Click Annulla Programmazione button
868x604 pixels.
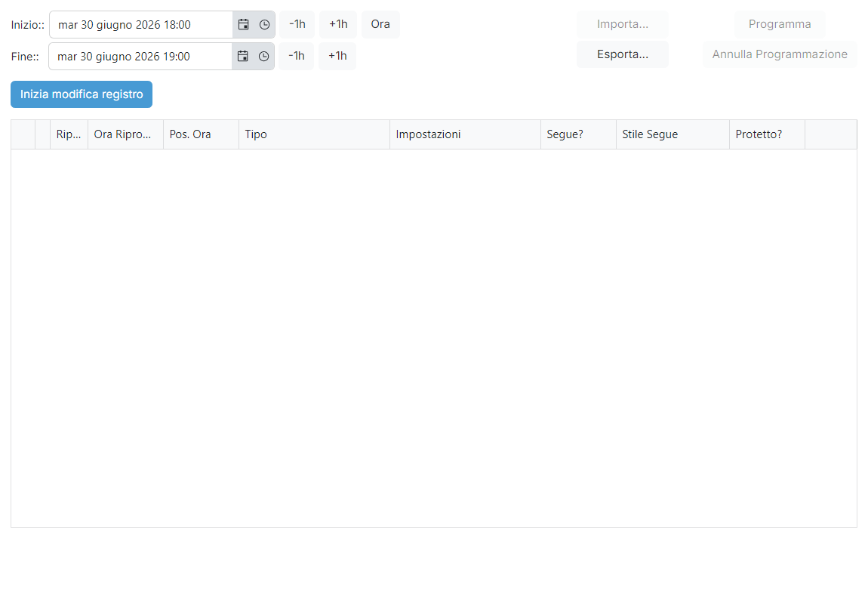pyautogui.click(x=780, y=54)
